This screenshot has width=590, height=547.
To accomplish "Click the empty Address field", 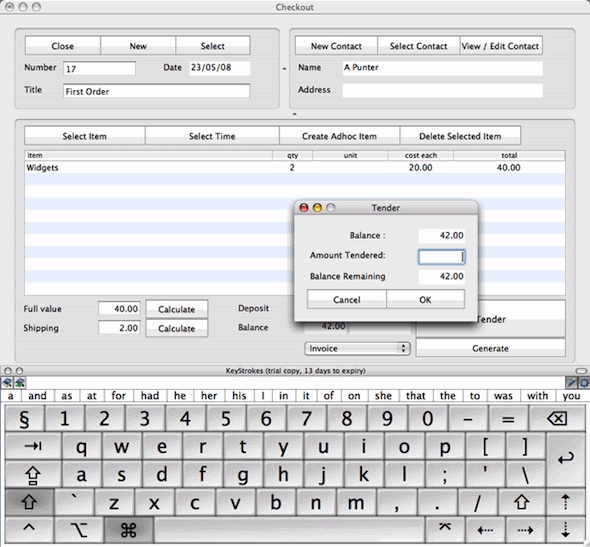I will coord(442,90).
